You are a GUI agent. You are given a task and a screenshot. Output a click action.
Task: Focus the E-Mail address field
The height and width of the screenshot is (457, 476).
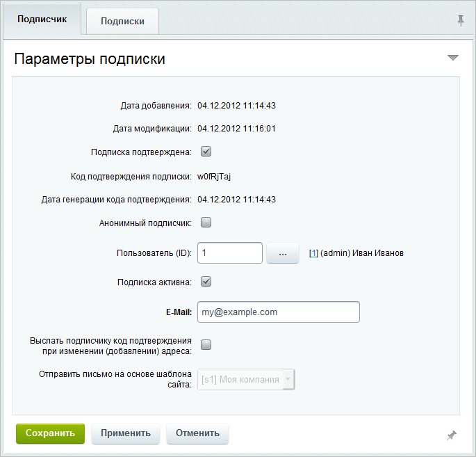(x=278, y=312)
